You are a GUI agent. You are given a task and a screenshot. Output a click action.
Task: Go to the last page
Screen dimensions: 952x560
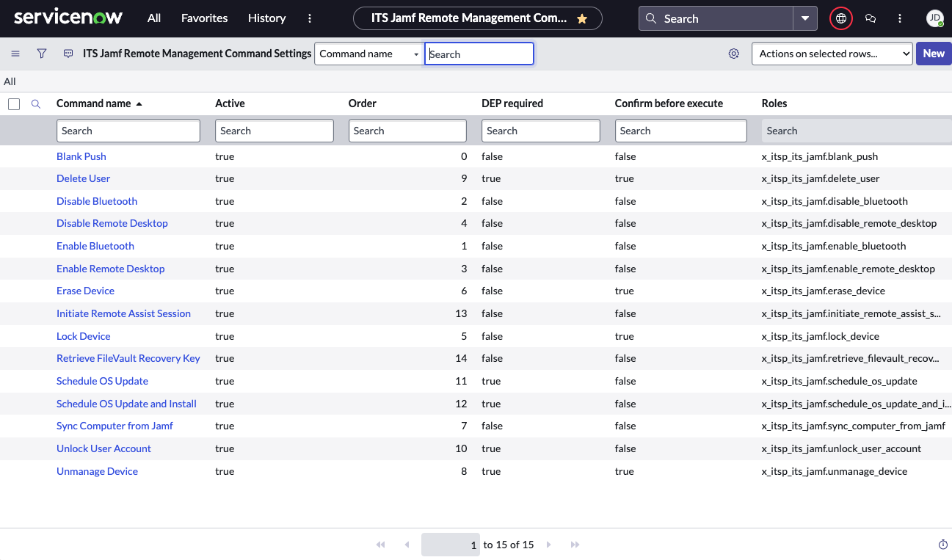tap(575, 545)
